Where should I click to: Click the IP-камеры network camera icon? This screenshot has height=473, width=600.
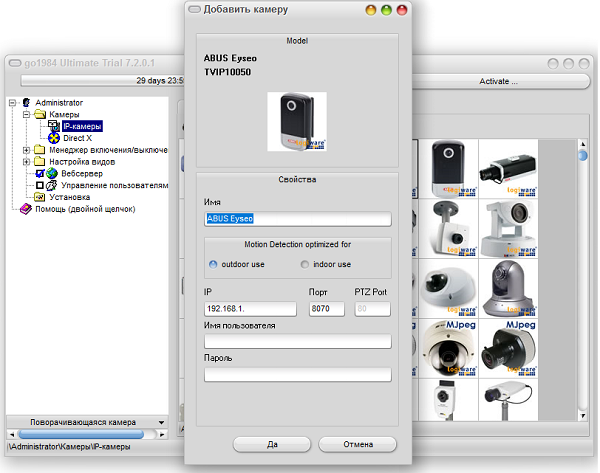(54, 126)
